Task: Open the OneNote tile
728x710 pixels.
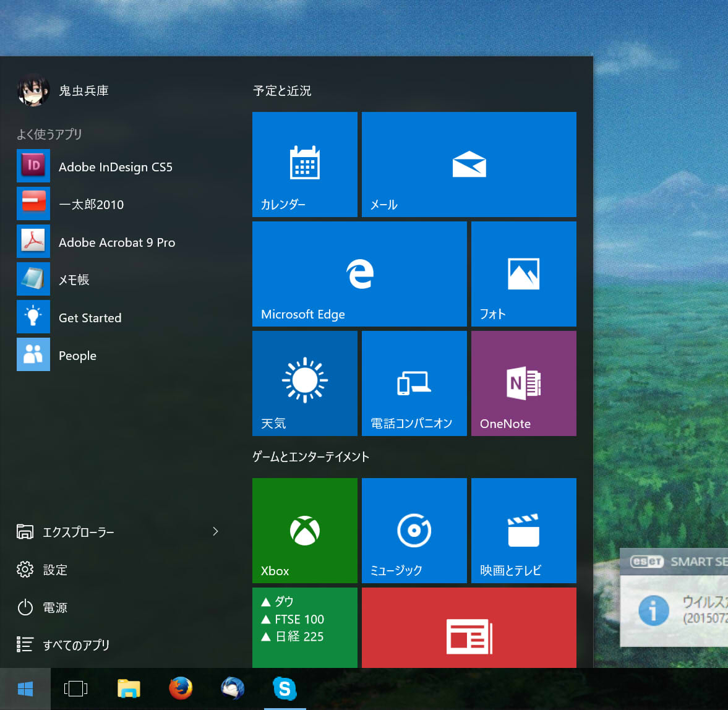Action: (523, 383)
